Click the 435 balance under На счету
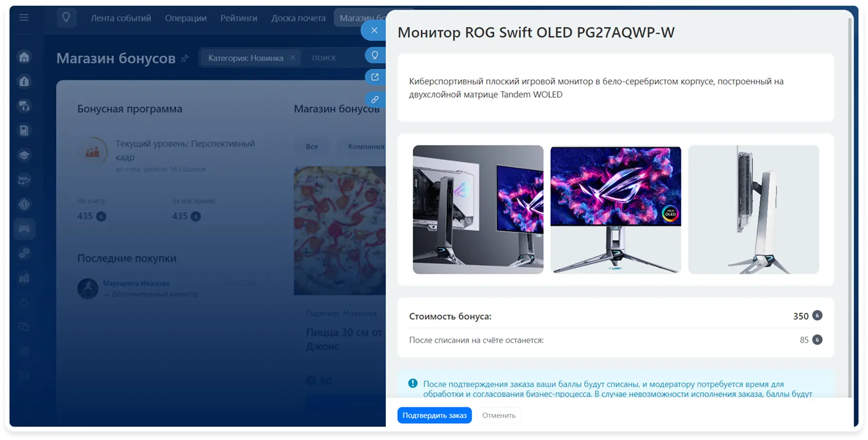 click(85, 216)
